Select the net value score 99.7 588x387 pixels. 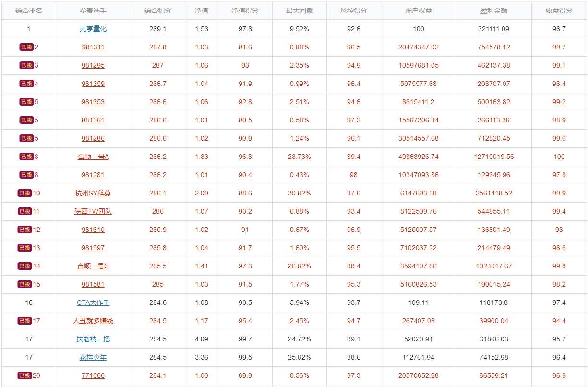point(245,339)
